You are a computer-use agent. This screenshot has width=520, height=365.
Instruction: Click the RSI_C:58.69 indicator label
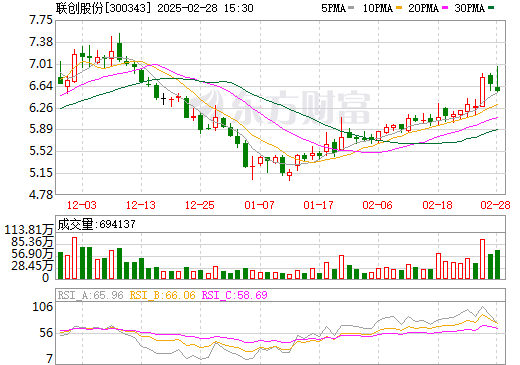pyautogui.click(x=235, y=295)
